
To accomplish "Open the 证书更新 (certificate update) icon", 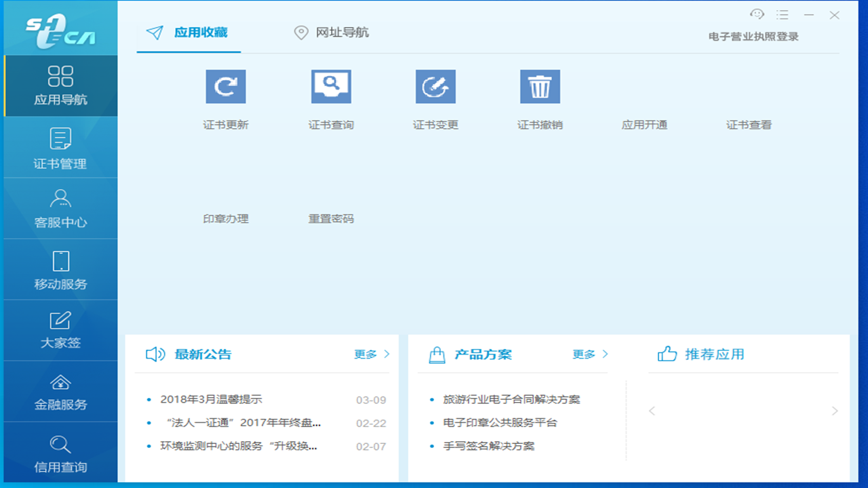I will click(226, 86).
